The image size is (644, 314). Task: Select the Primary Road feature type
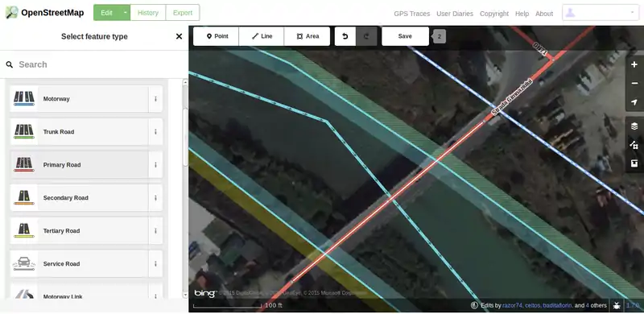coord(79,165)
